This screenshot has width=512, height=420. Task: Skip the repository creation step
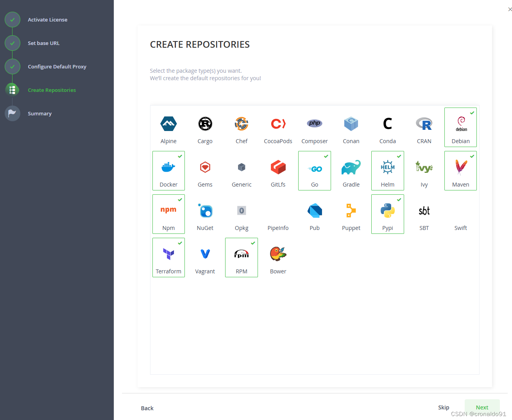pos(444,407)
